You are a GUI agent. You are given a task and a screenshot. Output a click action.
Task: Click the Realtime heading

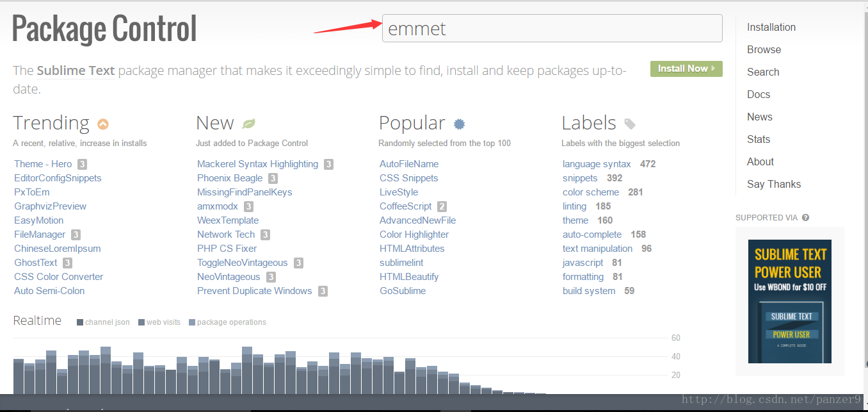pyautogui.click(x=37, y=321)
